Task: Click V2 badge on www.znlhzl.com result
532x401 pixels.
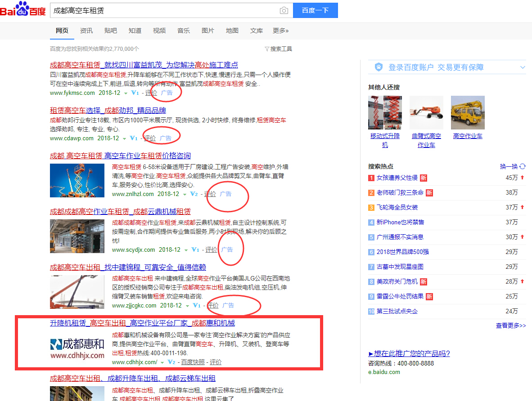Action: coord(194,194)
